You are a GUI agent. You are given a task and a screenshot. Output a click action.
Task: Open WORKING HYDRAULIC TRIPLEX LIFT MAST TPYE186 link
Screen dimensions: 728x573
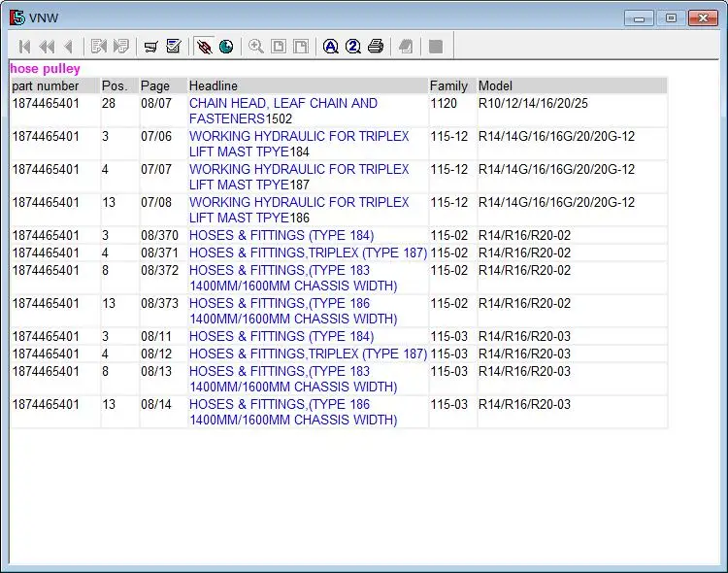[x=299, y=210]
